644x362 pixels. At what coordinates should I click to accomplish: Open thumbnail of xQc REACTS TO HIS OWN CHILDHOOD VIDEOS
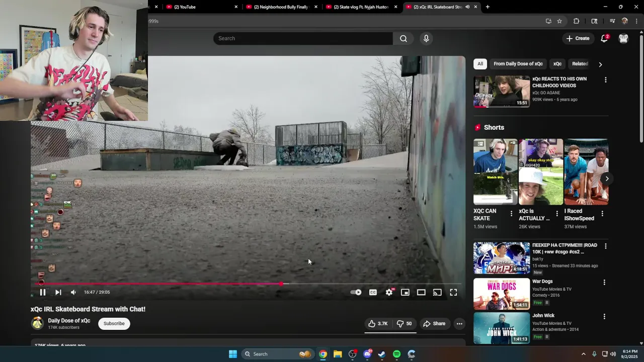click(502, 92)
